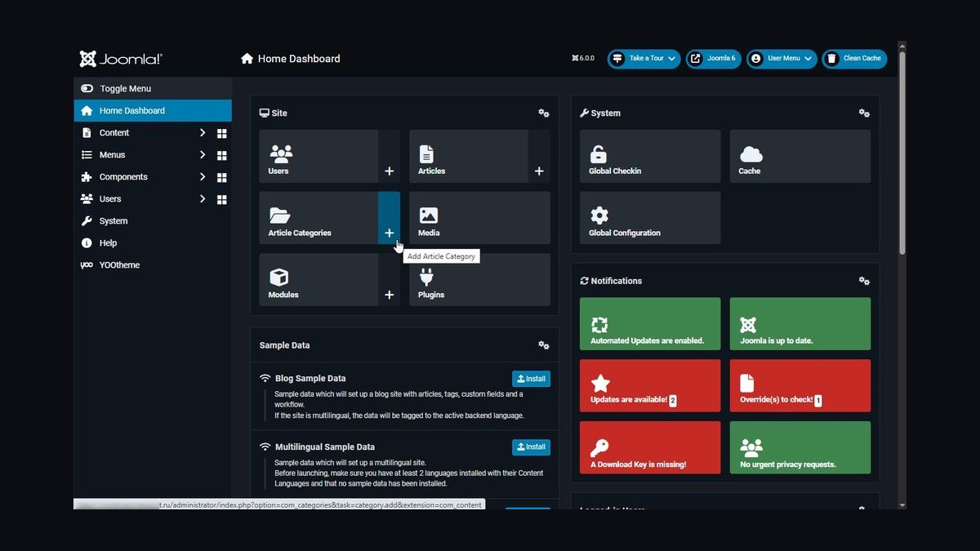Viewport: 980px width, 551px height.
Task: Open System panel settings gear
Action: pyautogui.click(x=864, y=113)
